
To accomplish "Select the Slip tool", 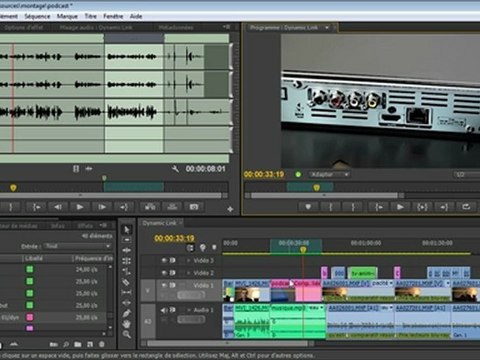I will point(127,292).
